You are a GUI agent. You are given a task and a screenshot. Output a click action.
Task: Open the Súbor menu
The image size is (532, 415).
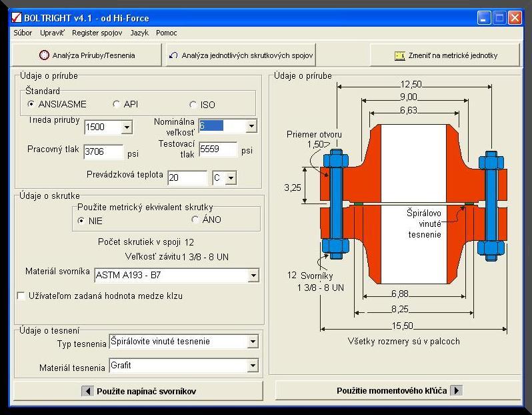click(x=23, y=33)
